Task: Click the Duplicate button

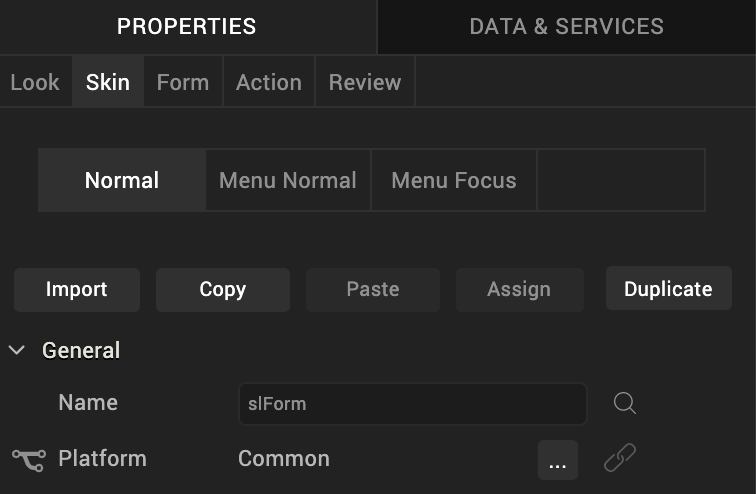Action: tap(668, 290)
